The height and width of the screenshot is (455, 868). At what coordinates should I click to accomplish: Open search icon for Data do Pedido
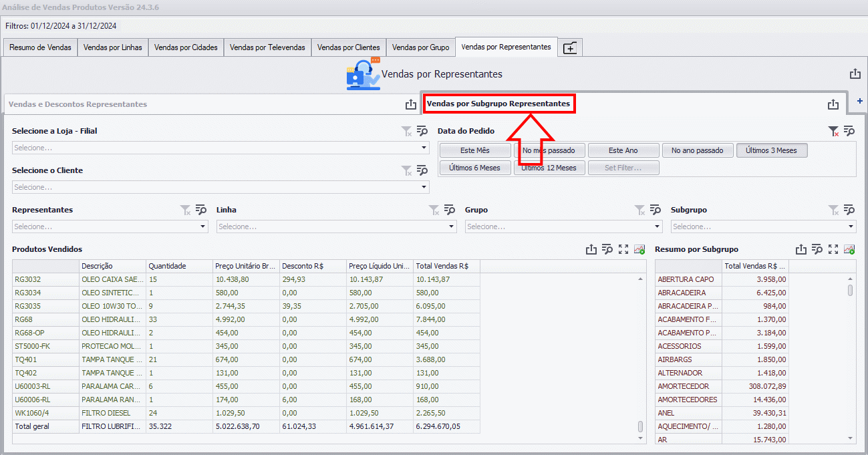[x=849, y=131]
